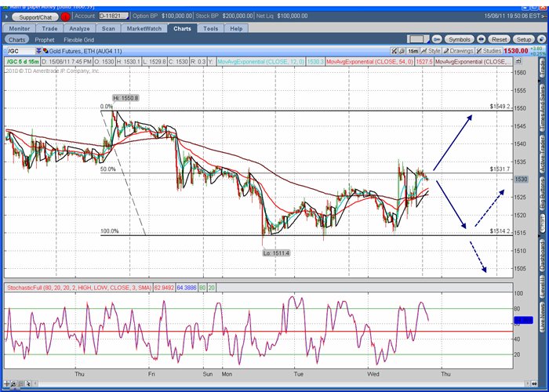Screen dimensions: 549x392
Task: Open the Account D-11821 dropdown
Action: click(114, 16)
